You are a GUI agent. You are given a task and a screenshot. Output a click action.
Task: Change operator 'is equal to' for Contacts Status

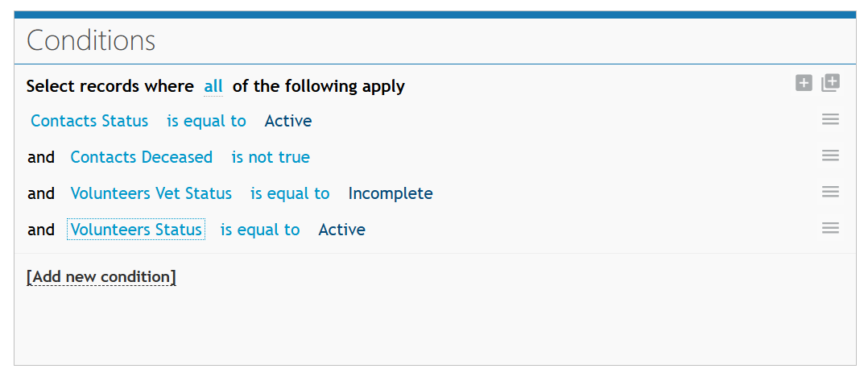point(206,121)
